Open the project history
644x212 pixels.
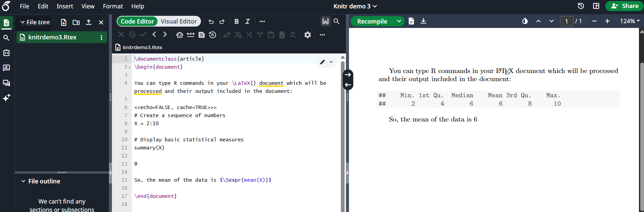(x=581, y=6)
